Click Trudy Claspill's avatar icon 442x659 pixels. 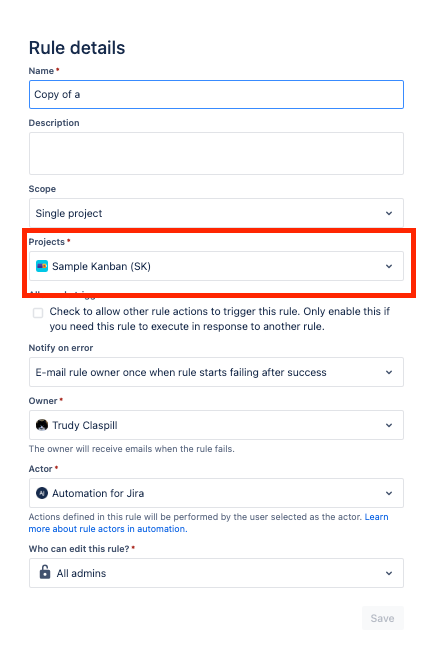[42, 425]
